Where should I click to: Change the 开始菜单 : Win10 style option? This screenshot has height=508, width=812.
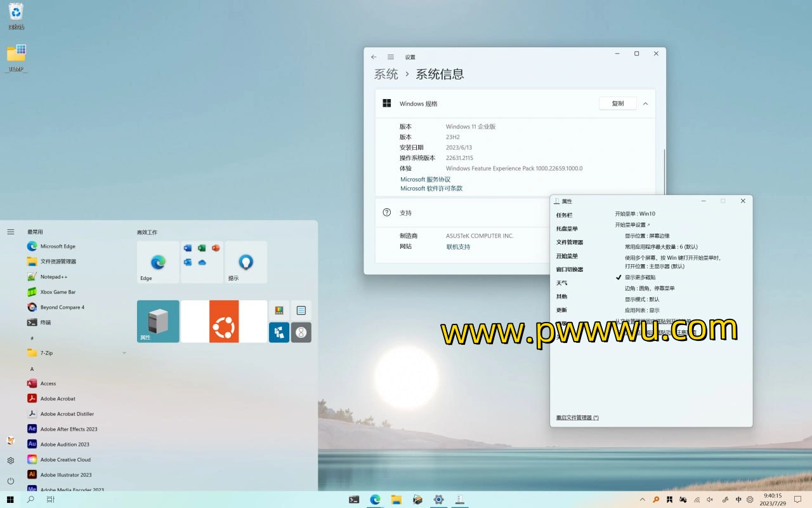point(635,214)
